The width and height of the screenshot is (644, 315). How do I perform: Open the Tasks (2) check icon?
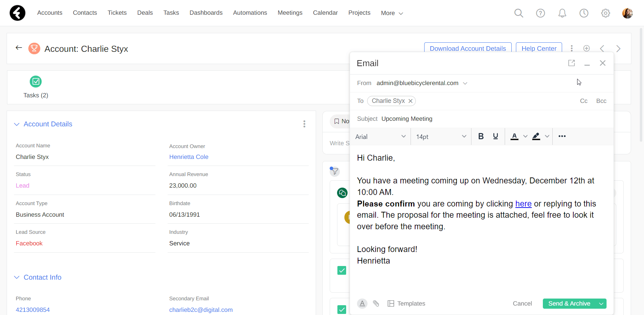[36, 82]
